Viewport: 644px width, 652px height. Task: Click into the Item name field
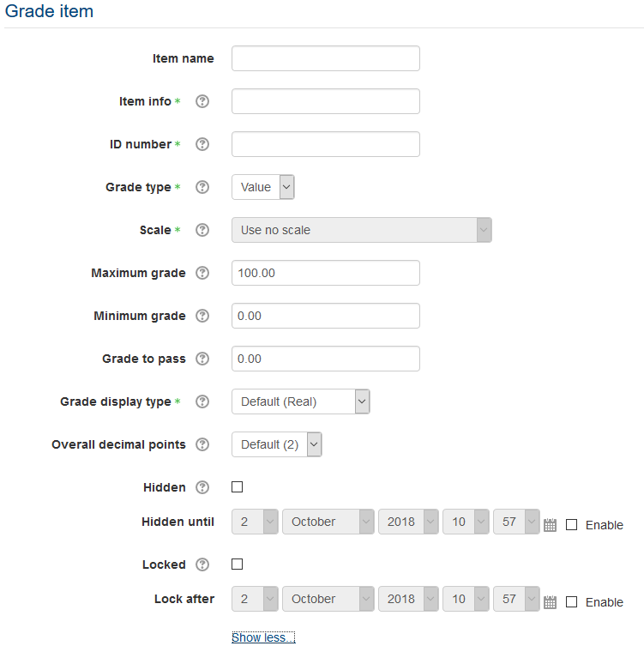[x=325, y=58]
